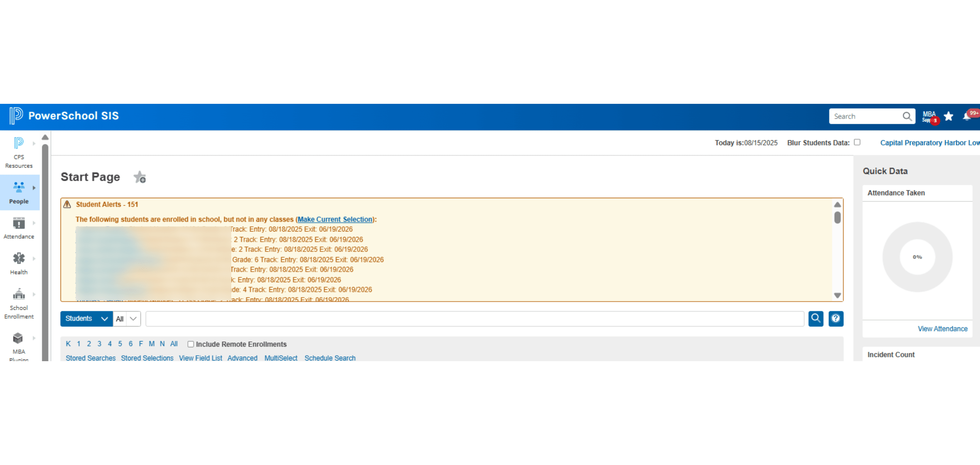This screenshot has width=980, height=465.
Task: Open the Health sidebar icon
Action: tap(19, 259)
